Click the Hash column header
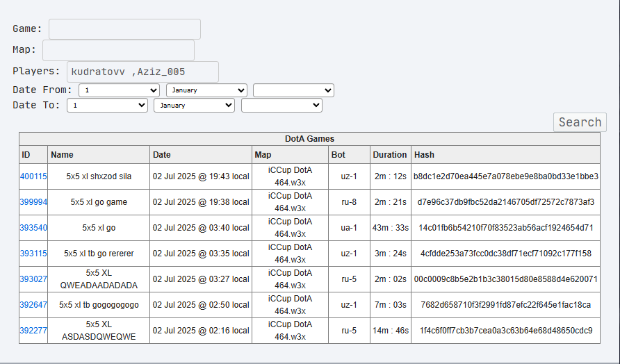 coord(506,155)
